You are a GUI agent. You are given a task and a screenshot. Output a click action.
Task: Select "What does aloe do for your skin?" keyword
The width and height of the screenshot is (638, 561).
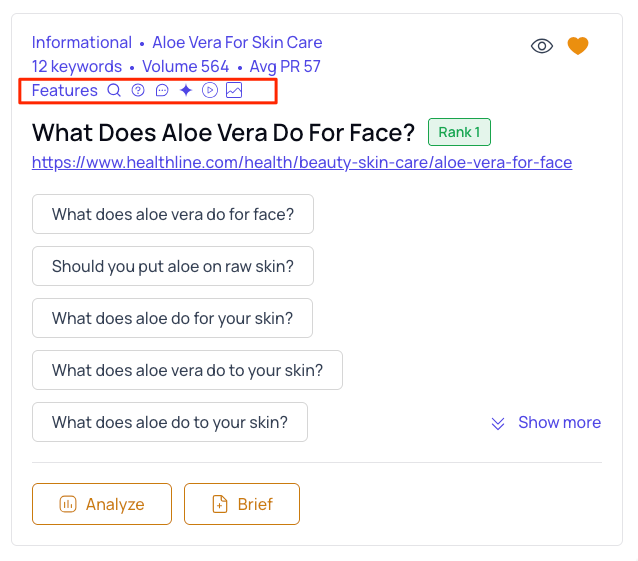point(173,318)
